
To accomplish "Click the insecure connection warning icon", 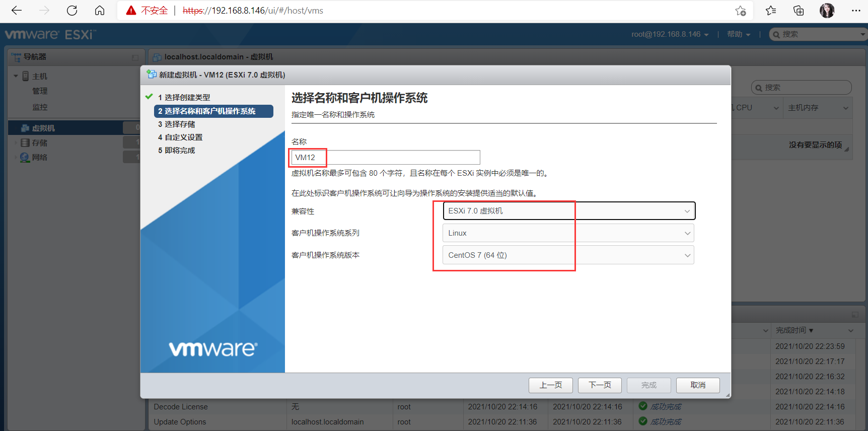I will click(x=131, y=11).
